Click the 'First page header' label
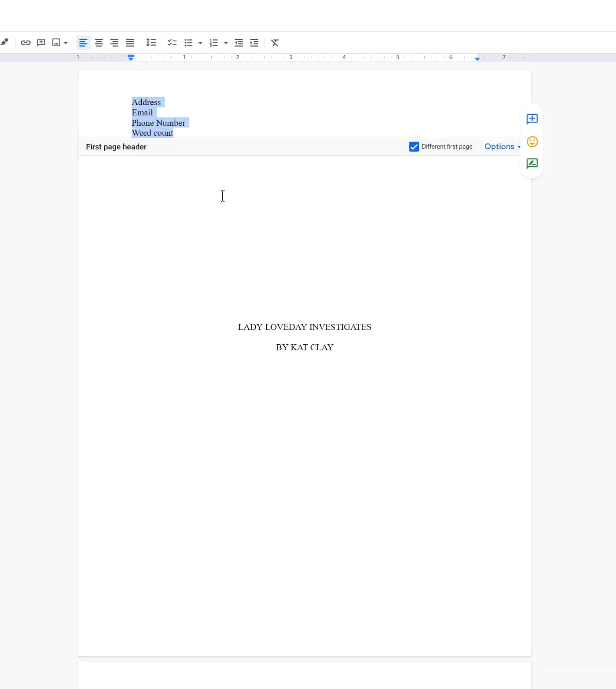The height and width of the screenshot is (689, 616). (x=116, y=147)
